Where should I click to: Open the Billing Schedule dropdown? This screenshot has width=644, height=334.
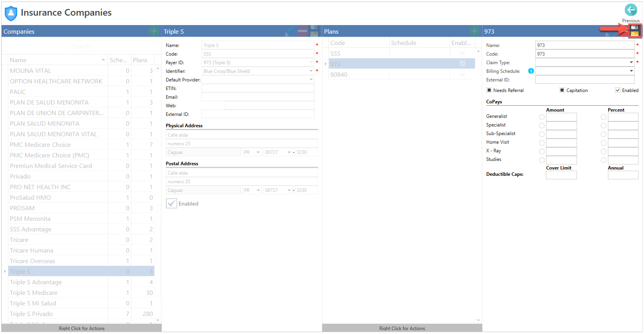[x=631, y=71]
